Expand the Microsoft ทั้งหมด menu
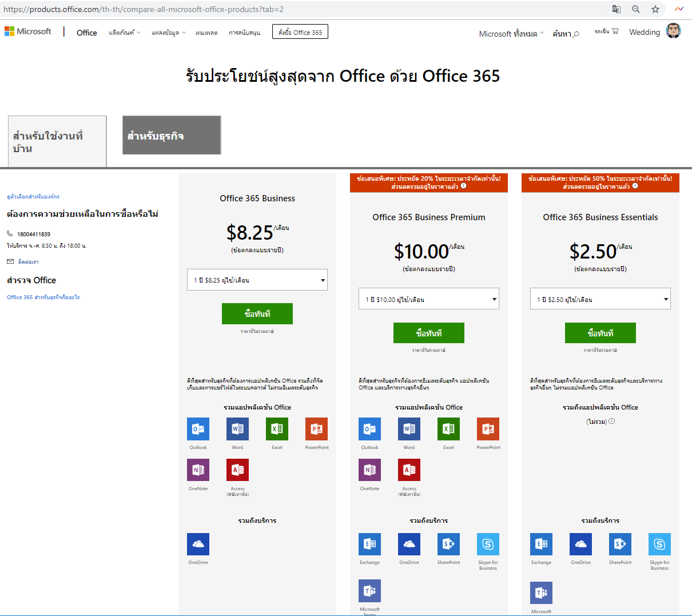Viewport: 692px width, 616px height. point(512,34)
